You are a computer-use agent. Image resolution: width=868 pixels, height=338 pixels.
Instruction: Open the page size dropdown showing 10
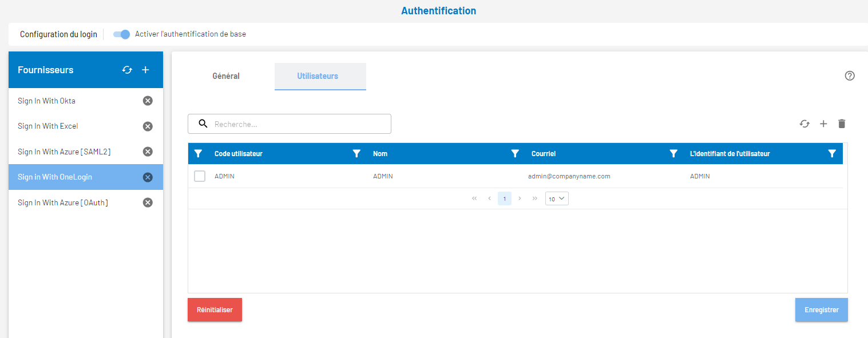pos(557,198)
